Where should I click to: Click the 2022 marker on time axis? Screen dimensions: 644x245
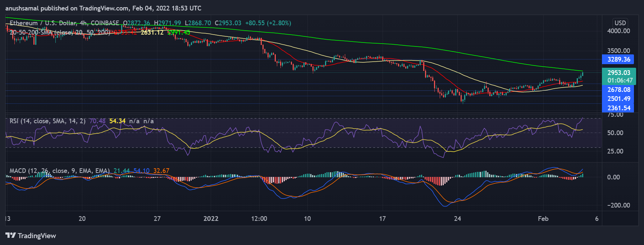coord(211,219)
